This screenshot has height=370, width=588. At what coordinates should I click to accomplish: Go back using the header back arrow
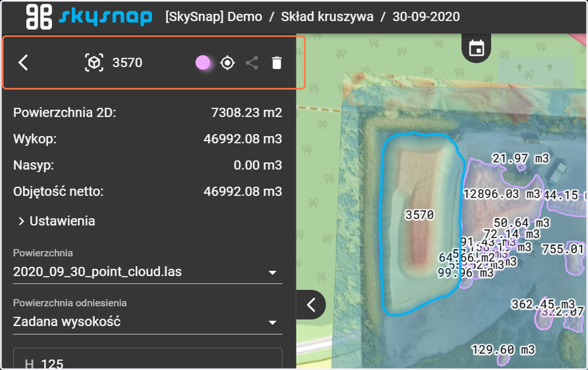23,63
